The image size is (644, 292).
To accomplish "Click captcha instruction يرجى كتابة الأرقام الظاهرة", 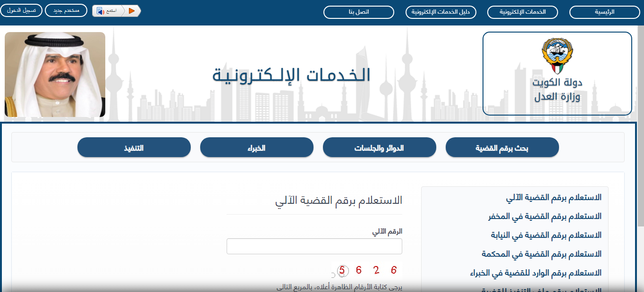I will (x=339, y=287).
